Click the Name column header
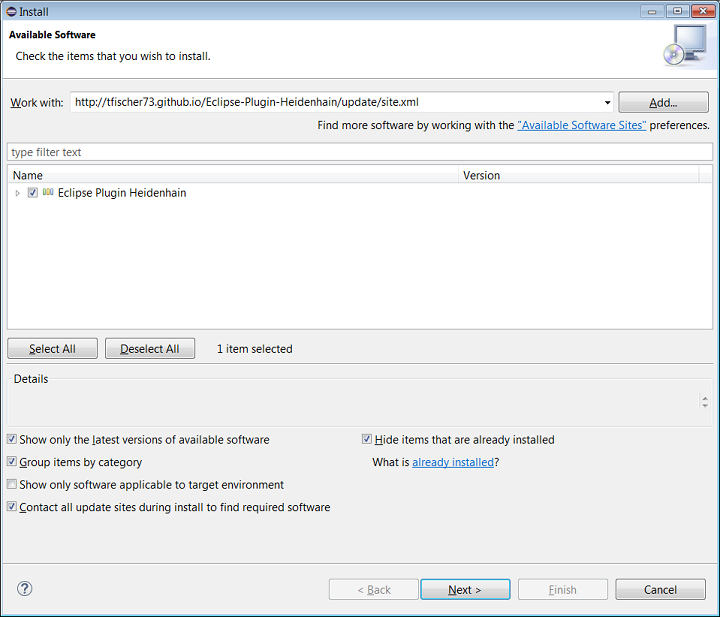 tap(233, 175)
